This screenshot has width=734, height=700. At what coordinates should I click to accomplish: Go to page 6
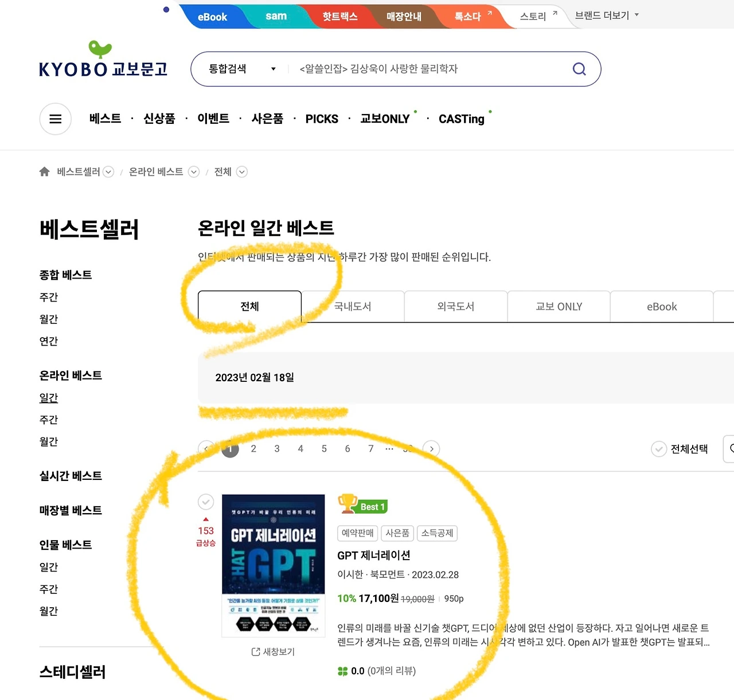click(x=348, y=449)
